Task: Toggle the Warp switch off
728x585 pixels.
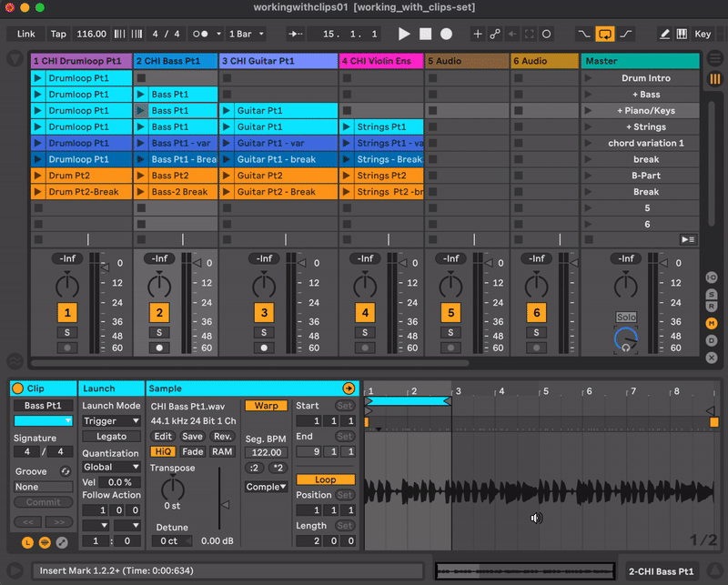Action: click(266, 406)
